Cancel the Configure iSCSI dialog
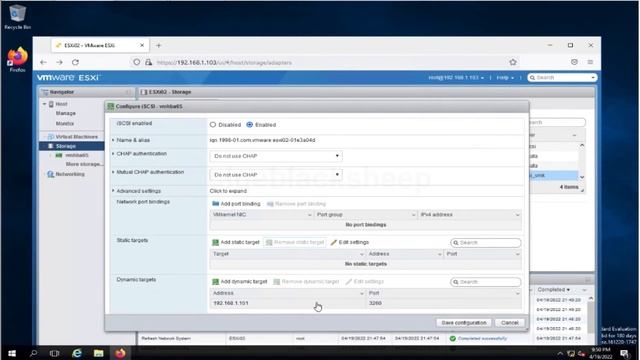This screenshot has width=640, height=360. coord(509,322)
